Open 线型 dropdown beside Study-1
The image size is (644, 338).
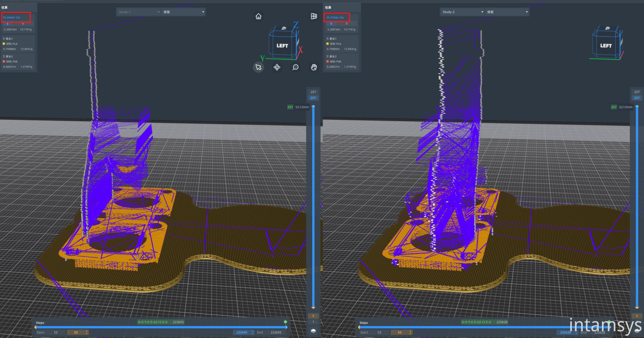pyautogui.click(x=184, y=12)
